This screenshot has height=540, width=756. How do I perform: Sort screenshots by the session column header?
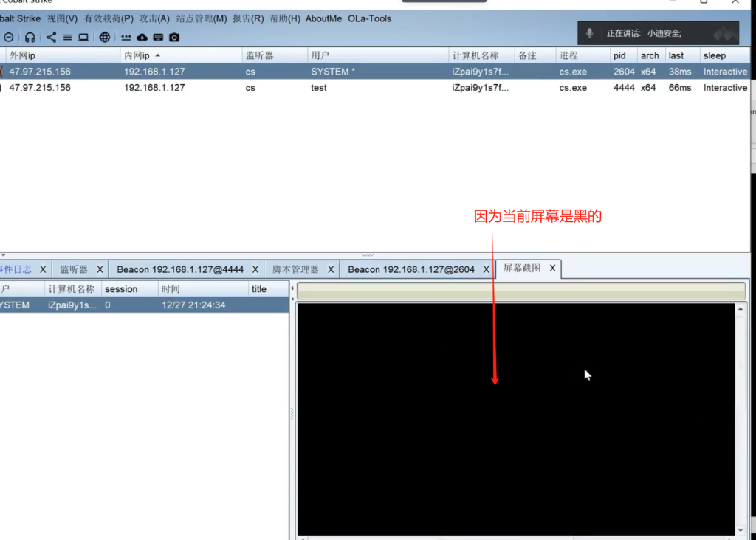coord(130,289)
